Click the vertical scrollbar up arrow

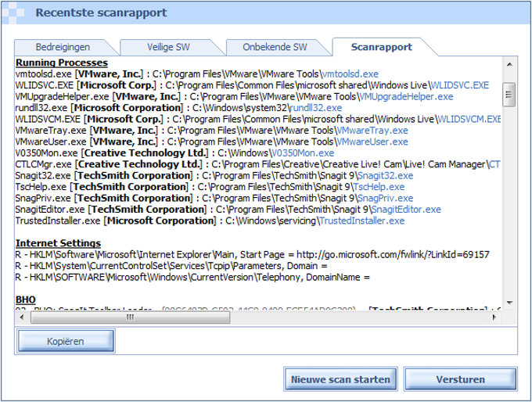click(509, 64)
